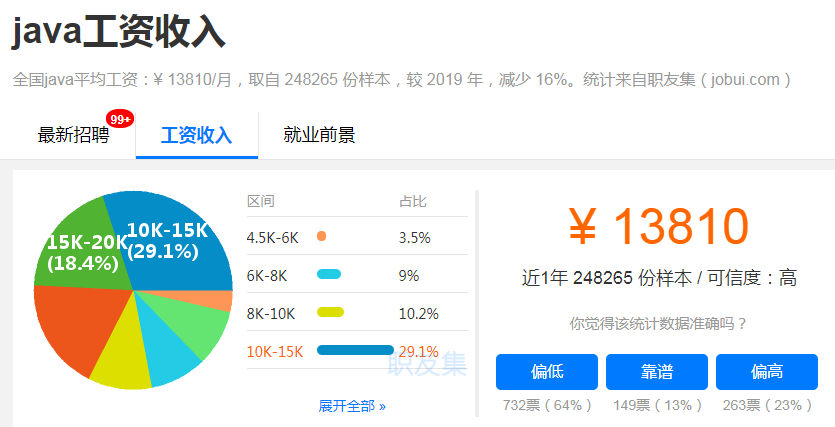Click the 全国java平均工资 summary sentence
Screen dimensions: 835x427
pos(402,79)
